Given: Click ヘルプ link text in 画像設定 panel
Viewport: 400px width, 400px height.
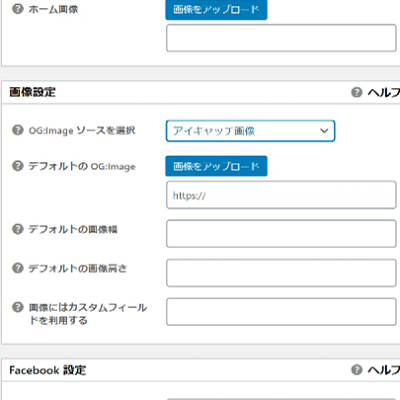Looking at the screenshot, I should (383, 92).
